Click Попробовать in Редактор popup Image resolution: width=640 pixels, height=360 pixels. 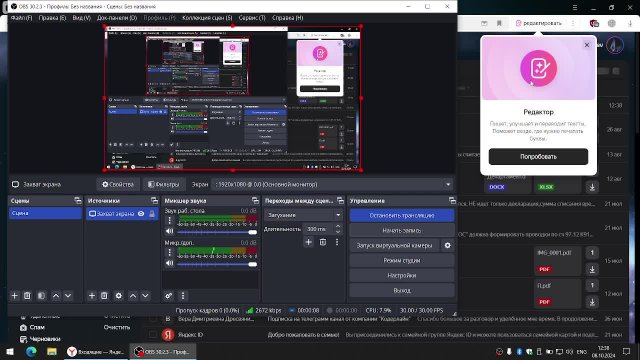(x=538, y=157)
